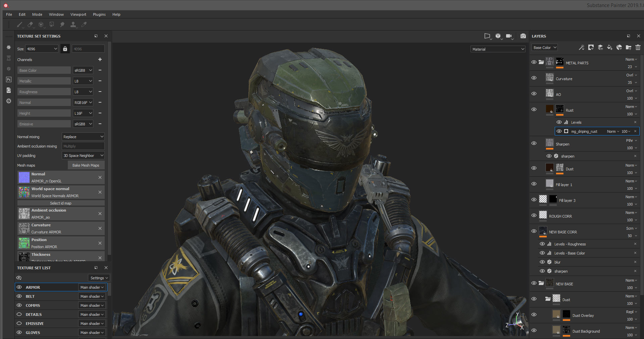Open the Plugins menu
644x339 pixels.
pos(99,14)
